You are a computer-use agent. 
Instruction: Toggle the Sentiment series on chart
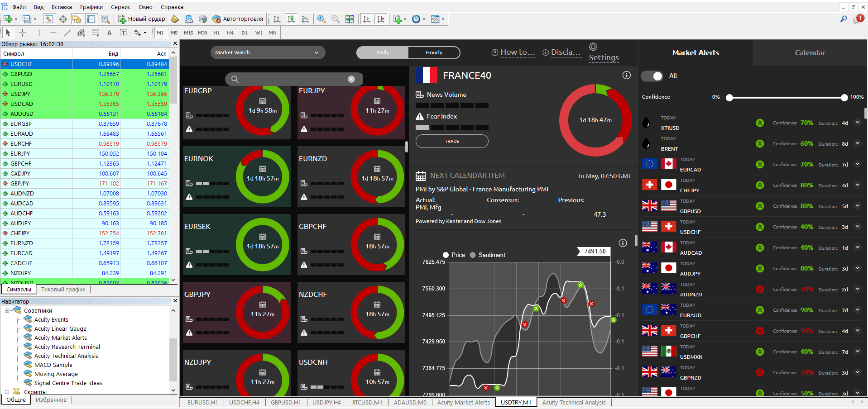(x=488, y=255)
